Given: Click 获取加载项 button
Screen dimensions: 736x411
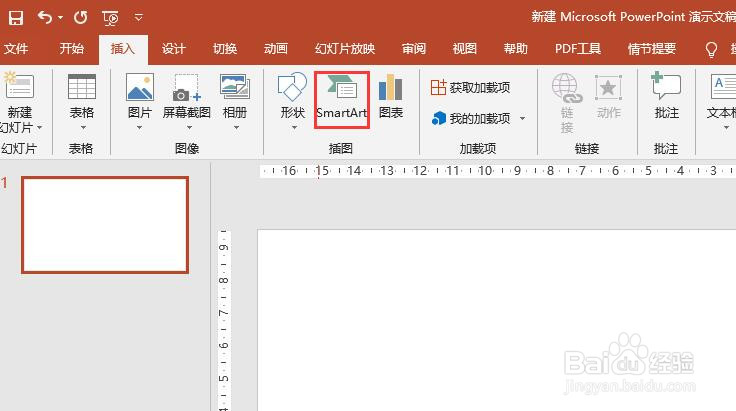Looking at the screenshot, I should tap(470, 88).
